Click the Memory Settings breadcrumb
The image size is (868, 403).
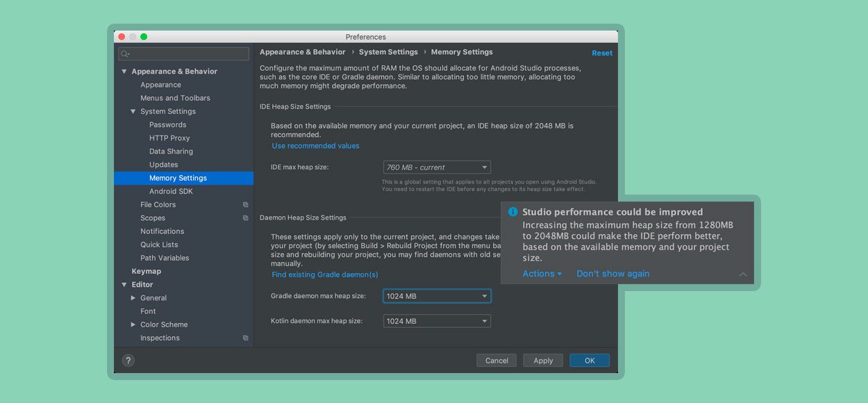pyautogui.click(x=462, y=52)
